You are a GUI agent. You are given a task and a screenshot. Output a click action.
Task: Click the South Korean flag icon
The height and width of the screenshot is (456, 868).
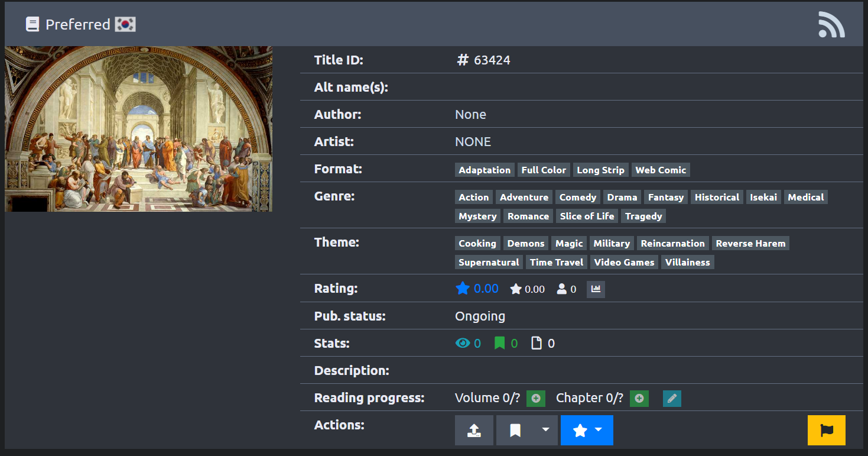coord(125,24)
